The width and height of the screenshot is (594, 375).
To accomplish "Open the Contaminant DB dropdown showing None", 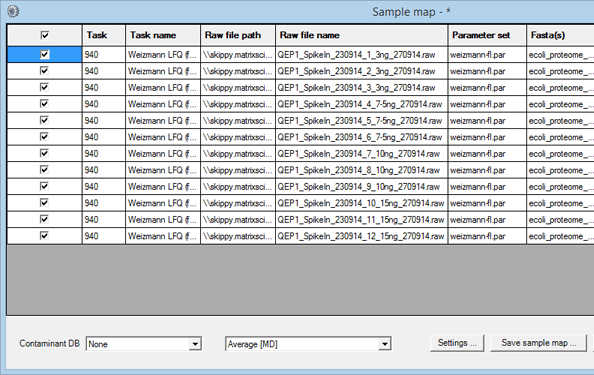I will pyautogui.click(x=144, y=344).
